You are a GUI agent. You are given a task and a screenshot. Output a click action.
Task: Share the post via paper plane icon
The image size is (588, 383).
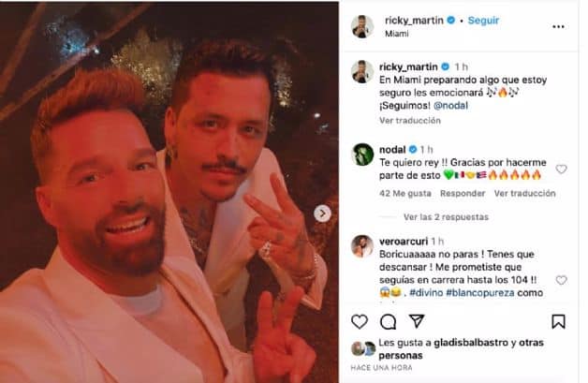pyautogui.click(x=417, y=321)
